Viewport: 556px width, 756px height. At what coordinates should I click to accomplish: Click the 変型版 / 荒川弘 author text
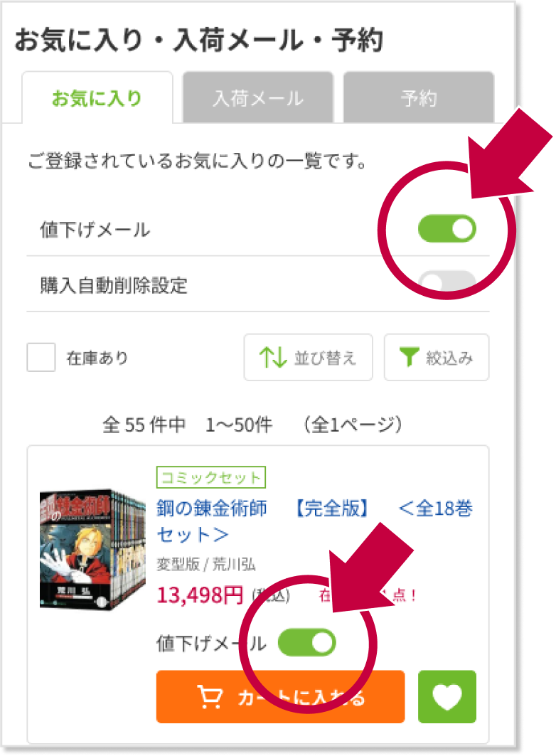click(205, 564)
